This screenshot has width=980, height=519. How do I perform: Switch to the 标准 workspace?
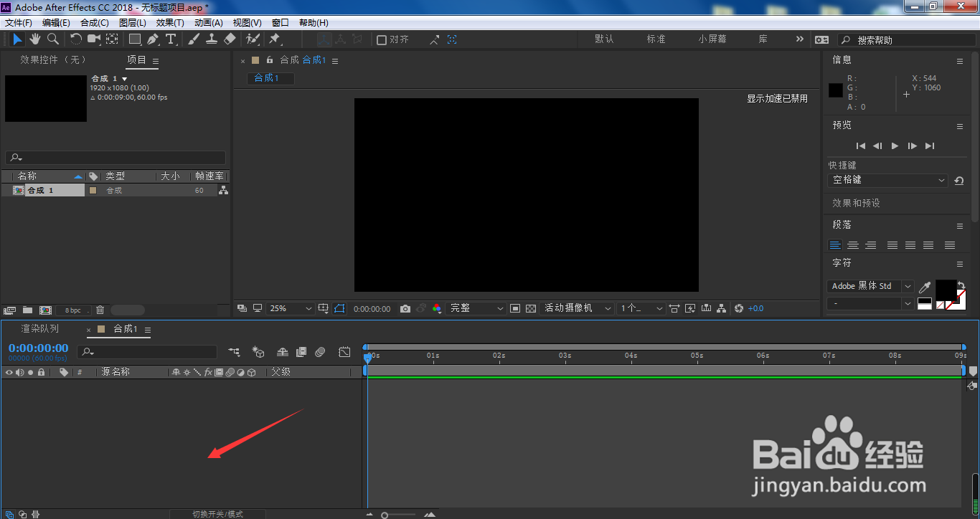(656, 39)
